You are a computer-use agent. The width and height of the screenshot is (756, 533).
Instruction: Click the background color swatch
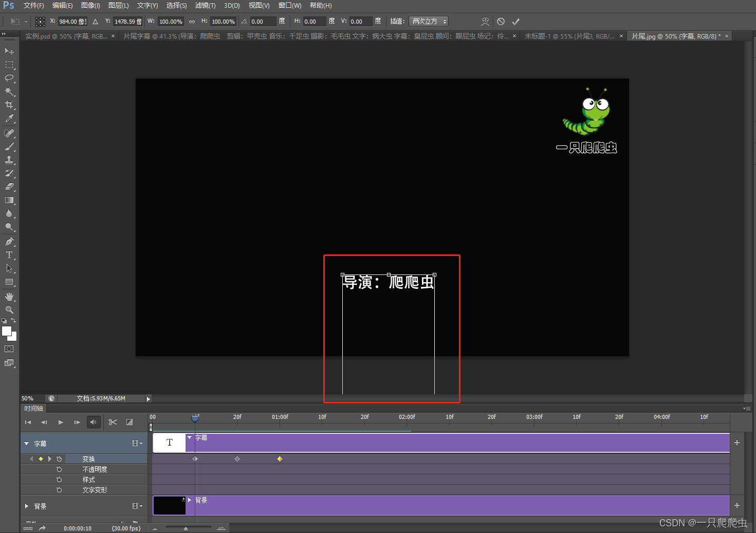(x=14, y=338)
